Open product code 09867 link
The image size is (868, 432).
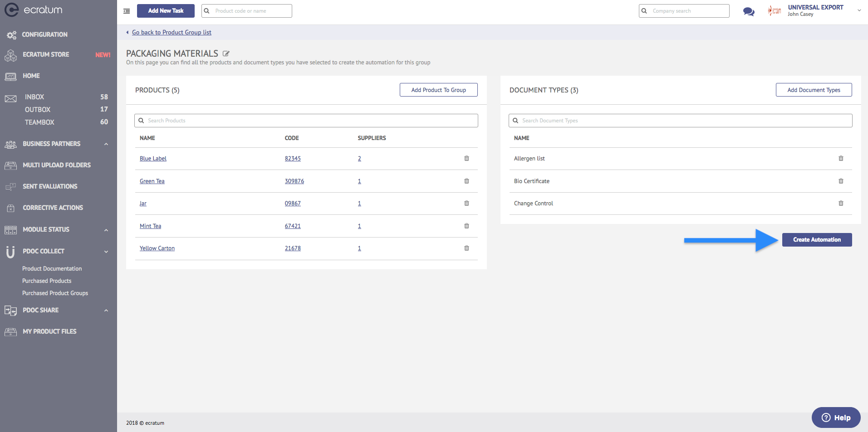[x=293, y=204]
